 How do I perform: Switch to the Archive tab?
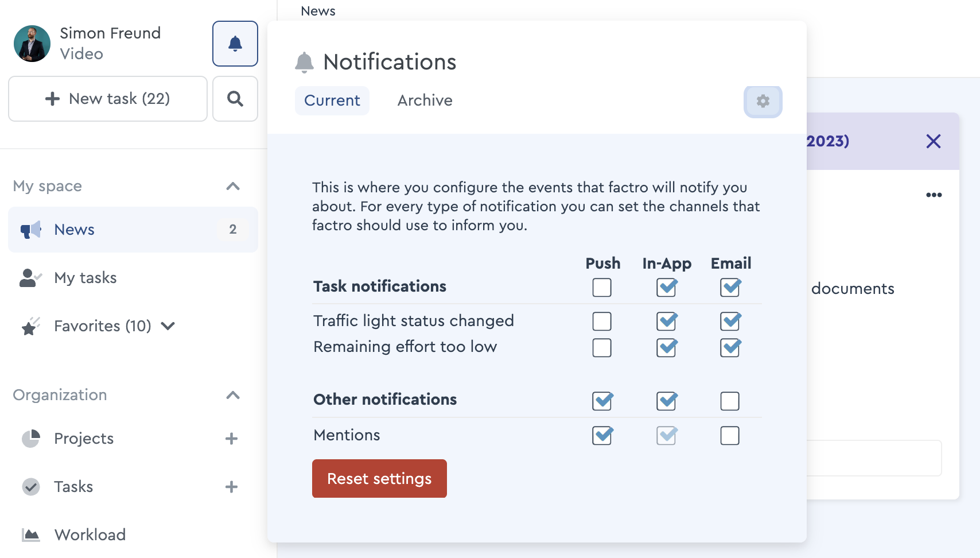424,100
